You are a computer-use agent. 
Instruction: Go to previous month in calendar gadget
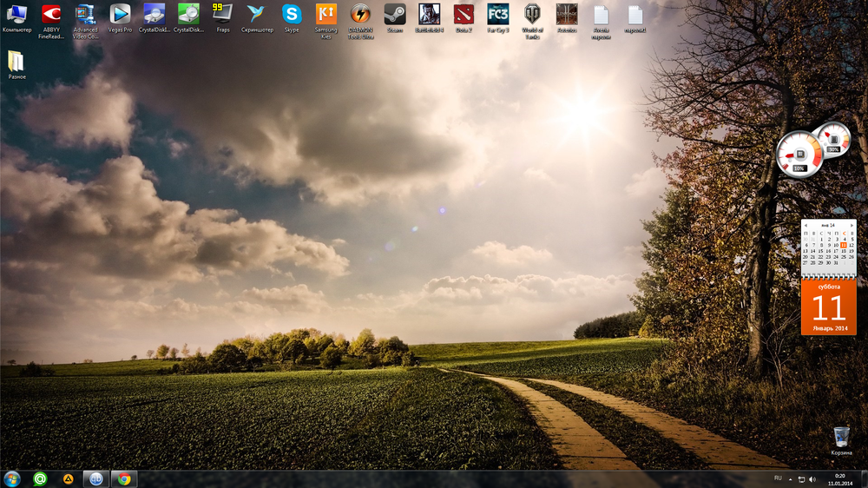pos(805,225)
